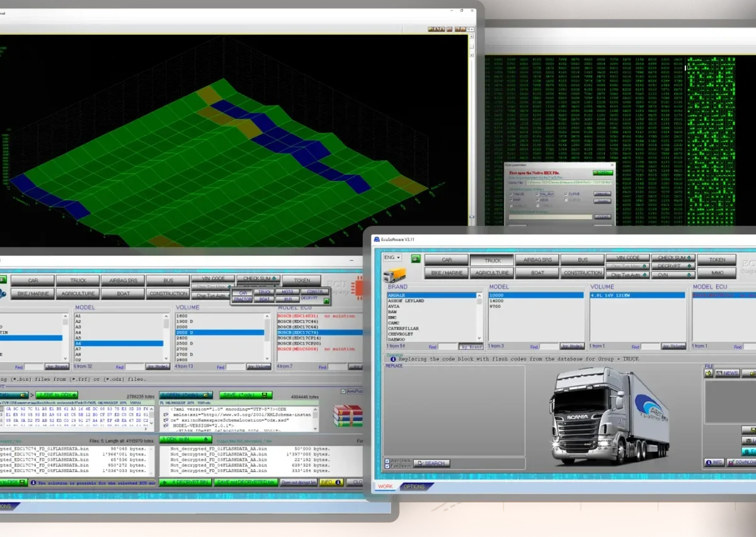Click the green flag icon beside ENG selector
Image resolution: width=756 pixels, height=537 pixels.
point(416,259)
